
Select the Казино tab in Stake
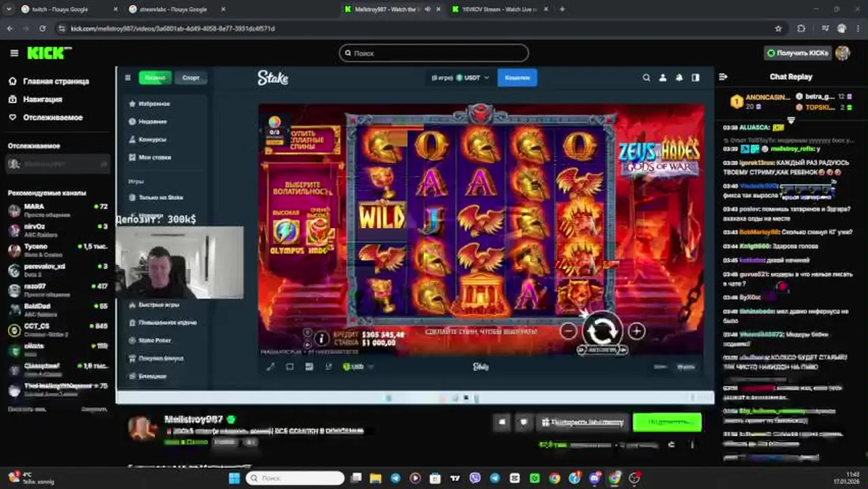(155, 77)
